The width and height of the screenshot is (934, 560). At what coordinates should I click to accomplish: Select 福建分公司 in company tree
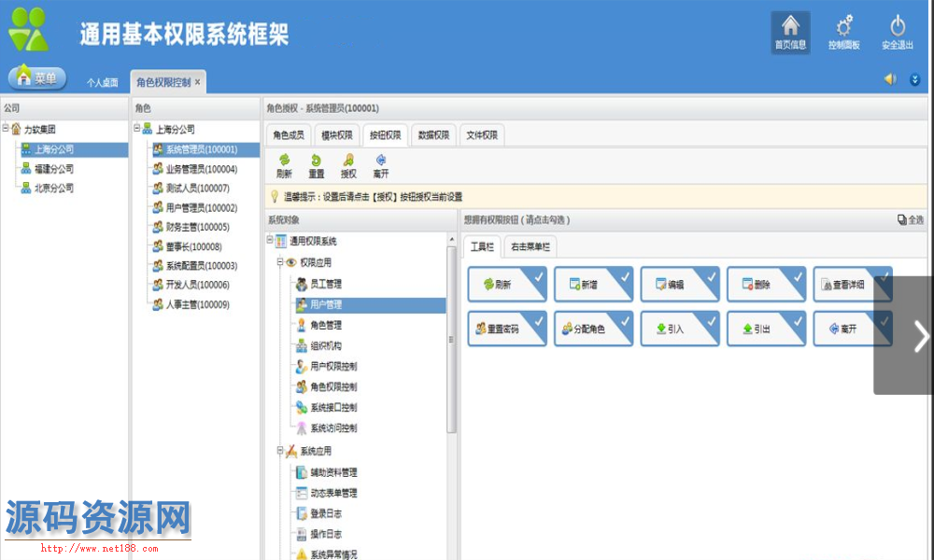[x=53, y=169]
